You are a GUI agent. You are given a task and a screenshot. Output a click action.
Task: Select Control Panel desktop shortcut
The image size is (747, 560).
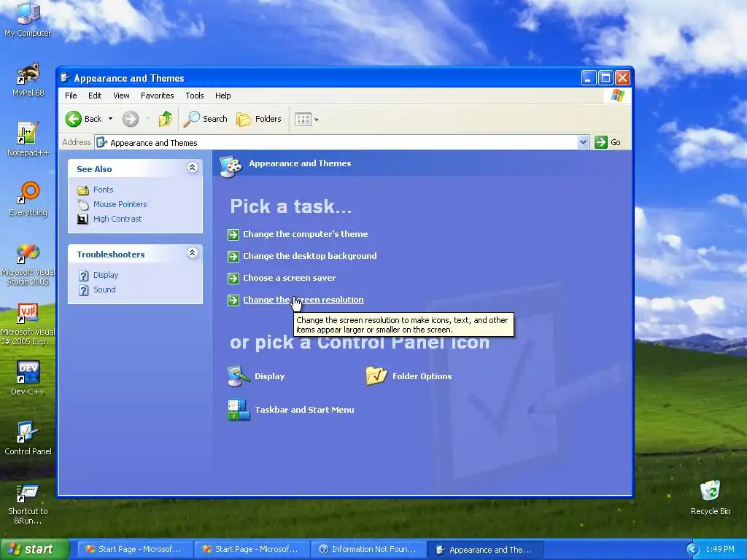coord(28,438)
